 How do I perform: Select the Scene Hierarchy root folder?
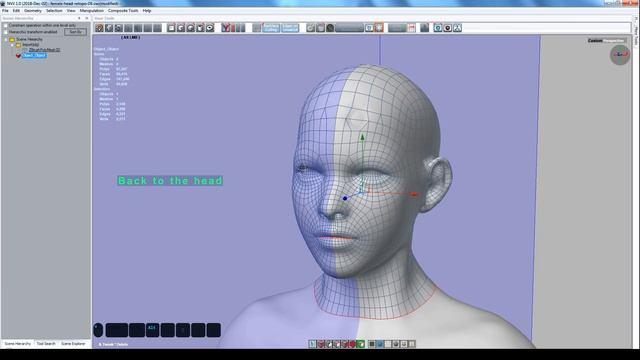pyautogui.click(x=29, y=40)
